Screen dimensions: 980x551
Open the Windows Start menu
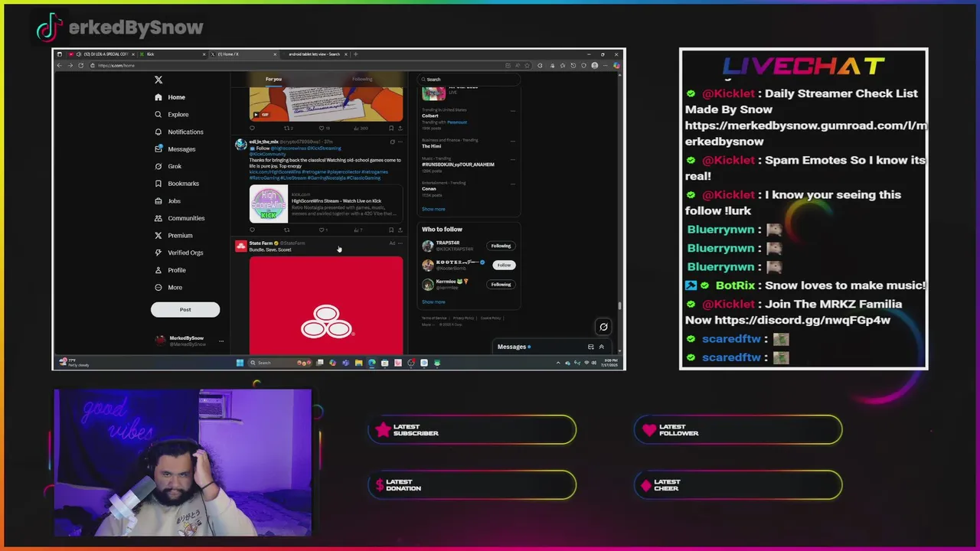240,363
